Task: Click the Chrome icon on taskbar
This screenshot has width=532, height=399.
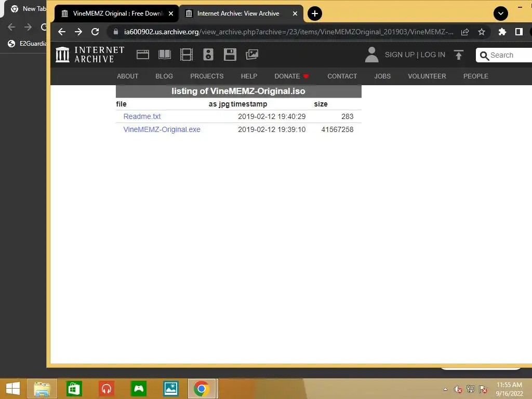Action: (202, 389)
